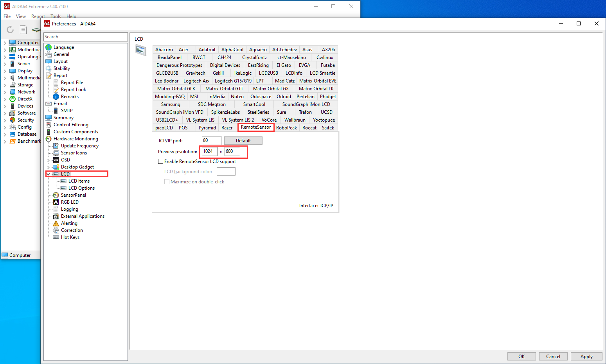606x364 pixels.
Task: Expand the OSD tree node
Action: click(48, 160)
